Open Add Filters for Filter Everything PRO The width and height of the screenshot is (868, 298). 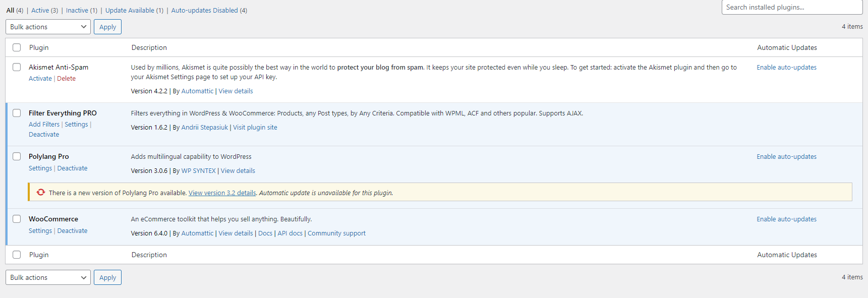(44, 125)
